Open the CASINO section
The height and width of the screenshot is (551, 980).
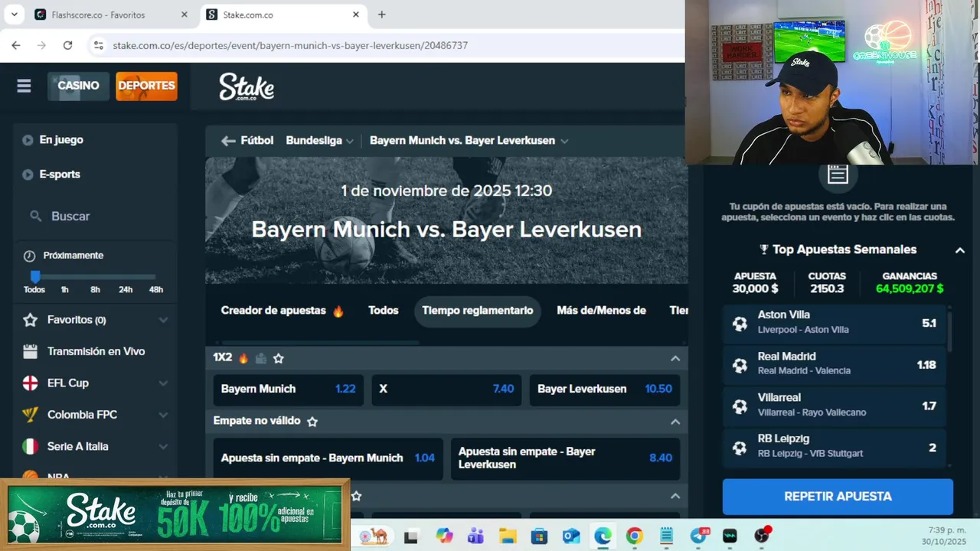pos(79,86)
